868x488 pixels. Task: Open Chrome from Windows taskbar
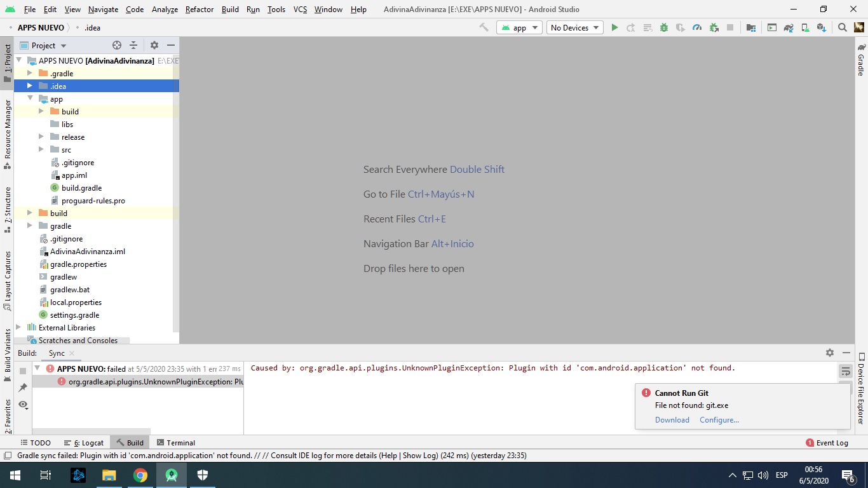(x=140, y=475)
